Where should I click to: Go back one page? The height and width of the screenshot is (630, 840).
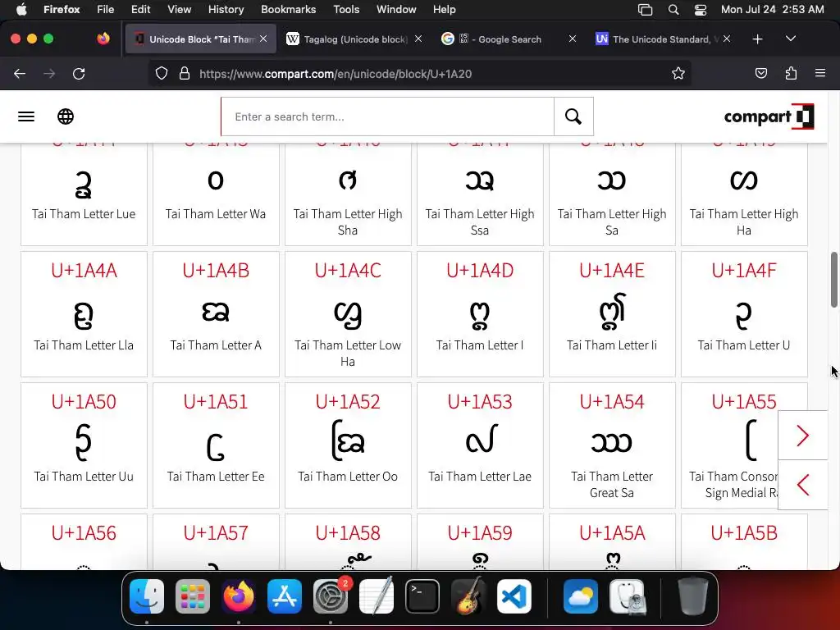[x=20, y=73]
